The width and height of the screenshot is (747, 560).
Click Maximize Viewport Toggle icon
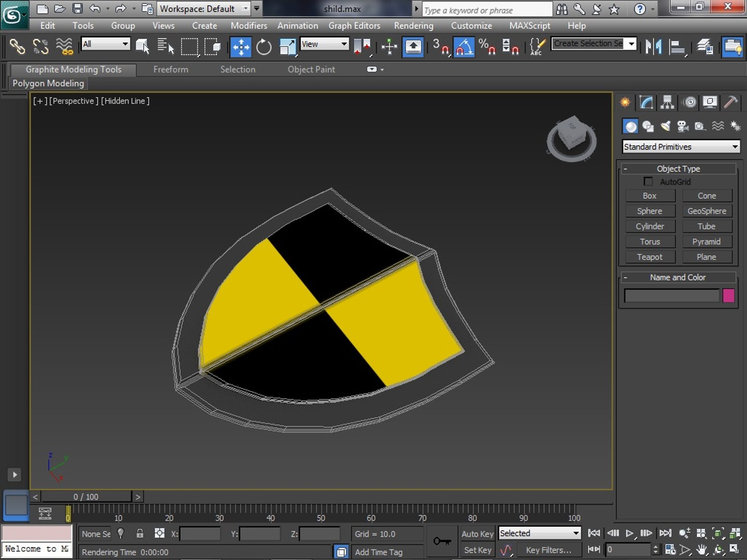(735, 549)
